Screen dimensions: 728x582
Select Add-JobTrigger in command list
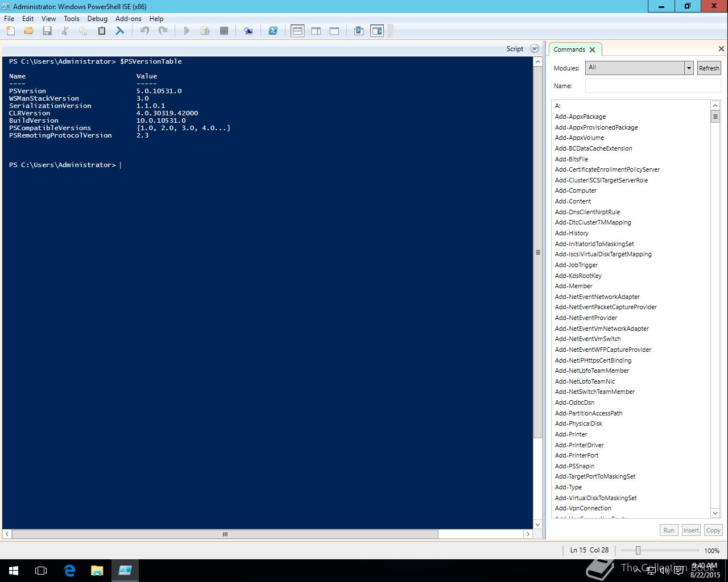[x=576, y=265]
